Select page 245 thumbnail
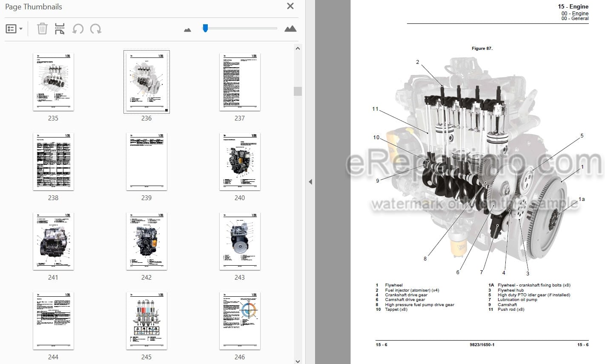605x364 pixels. tap(146, 321)
